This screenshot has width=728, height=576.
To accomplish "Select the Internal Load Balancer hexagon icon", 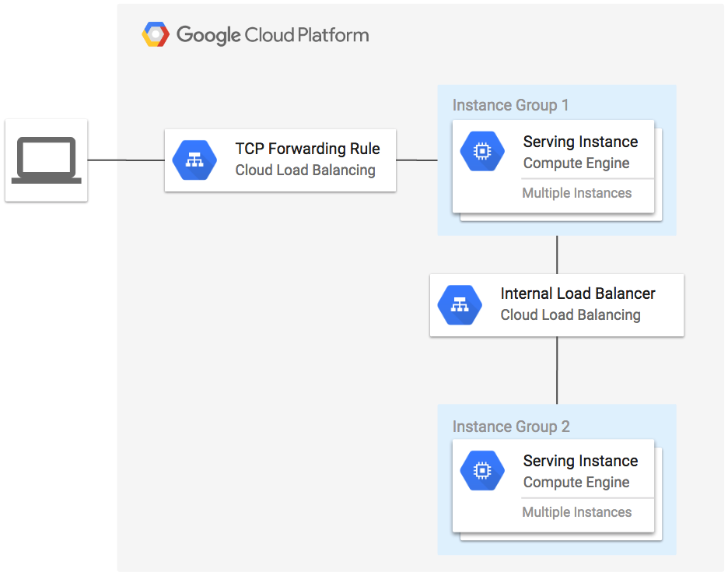I will click(x=460, y=305).
